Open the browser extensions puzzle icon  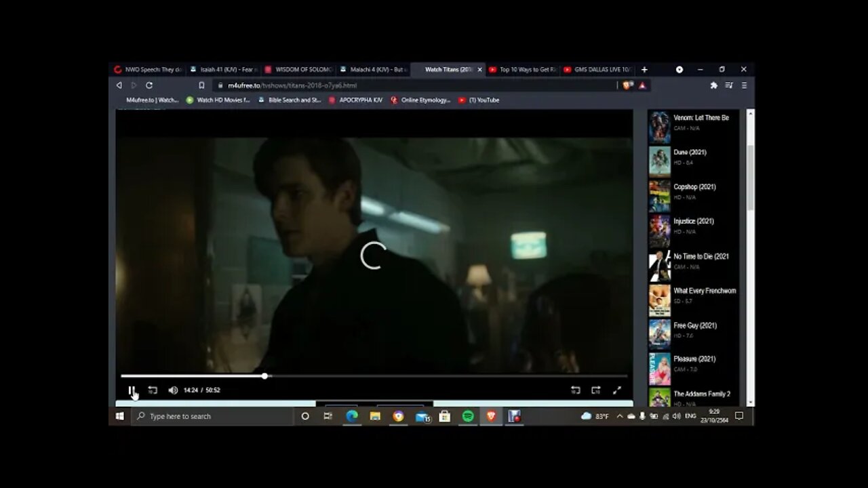[713, 85]
